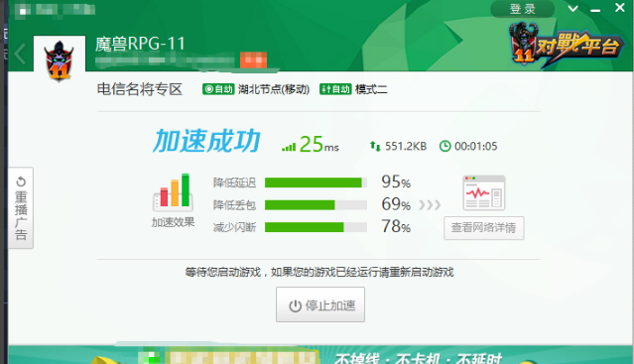Screen dimensions: 634x364
Task: Click the triple chevron arrows icon
Action: (x=430, y=205)
